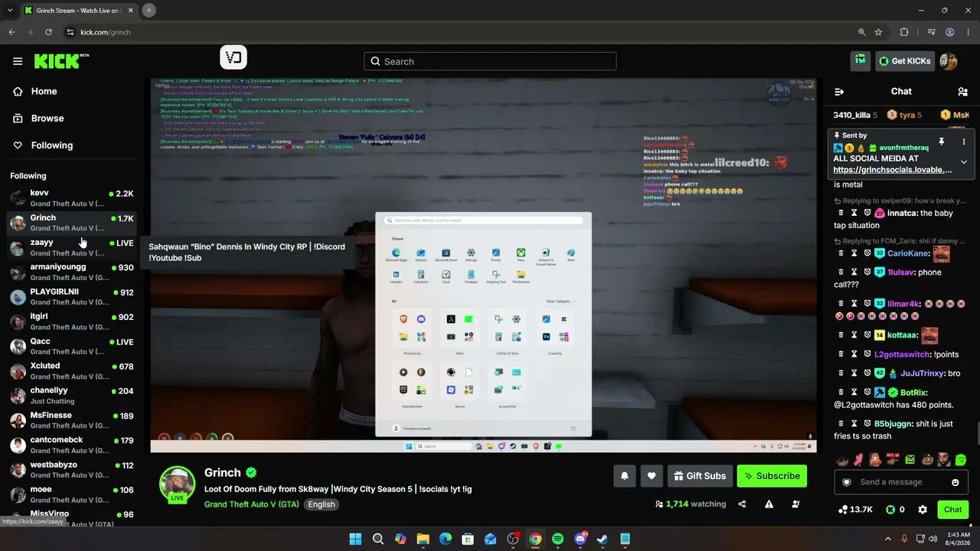
Task: Select MsFinesse in the Following list
Action: point(72,420)
